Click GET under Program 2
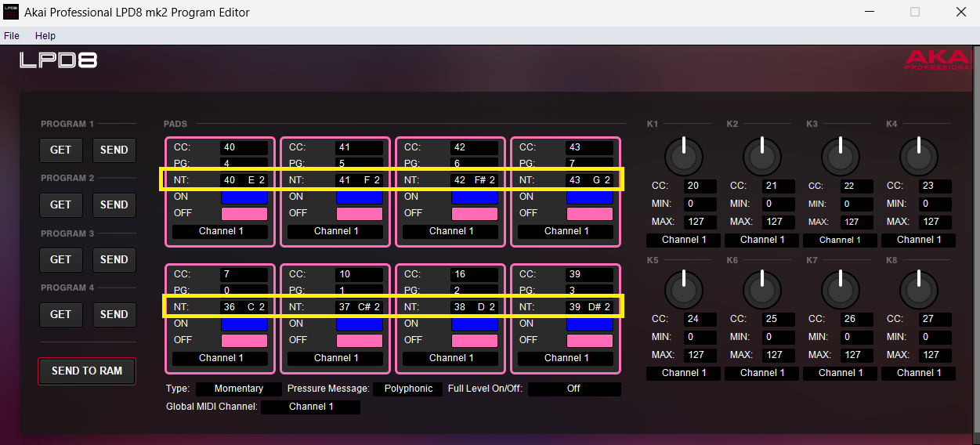980x445 pixels. pyautogui.click(x=60, y=204)
